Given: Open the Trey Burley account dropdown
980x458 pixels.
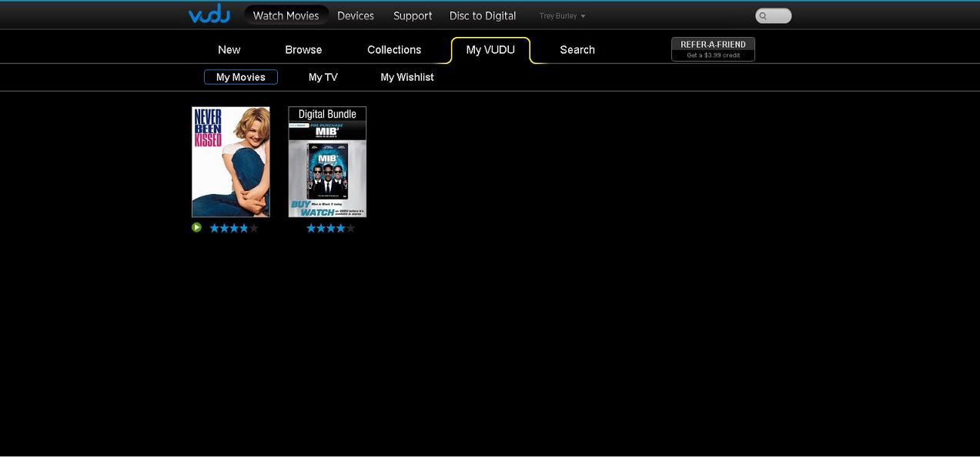Looking at the screenshot, I should pyautogui.click(x=562, y=16).
